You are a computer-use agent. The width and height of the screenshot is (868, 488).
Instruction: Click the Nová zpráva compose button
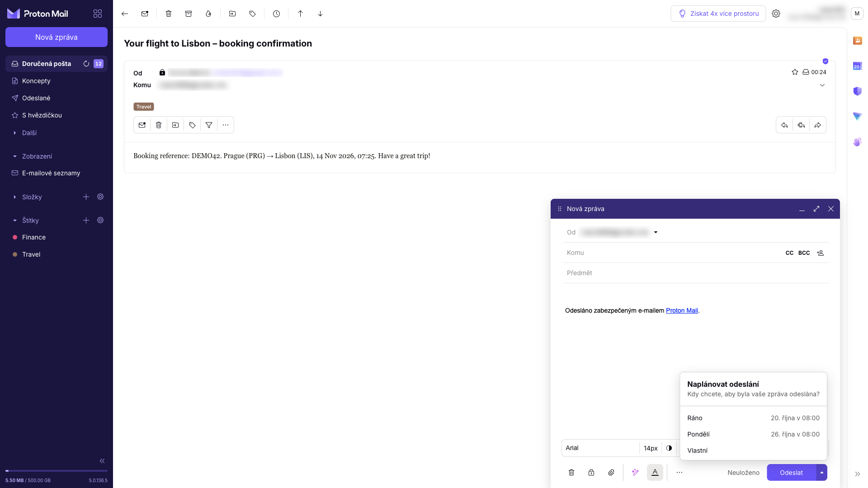pos(57,37)
